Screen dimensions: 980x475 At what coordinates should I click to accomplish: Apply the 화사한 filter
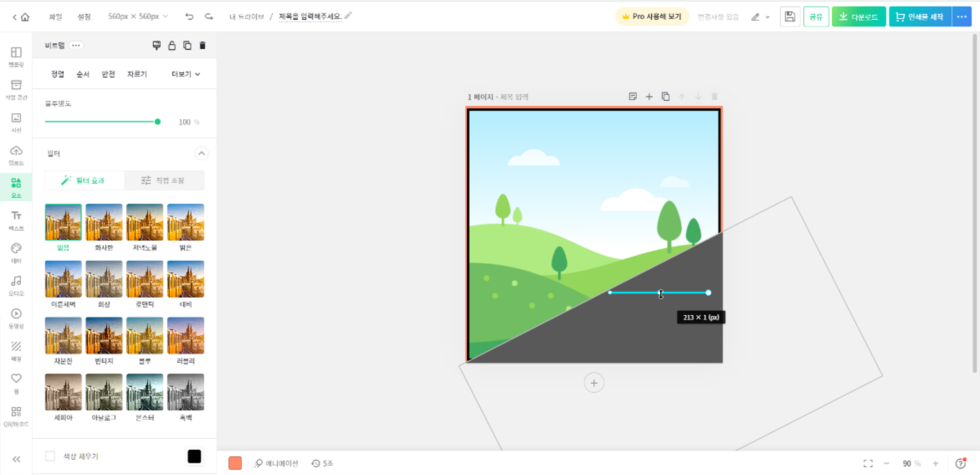click(104, 222)
